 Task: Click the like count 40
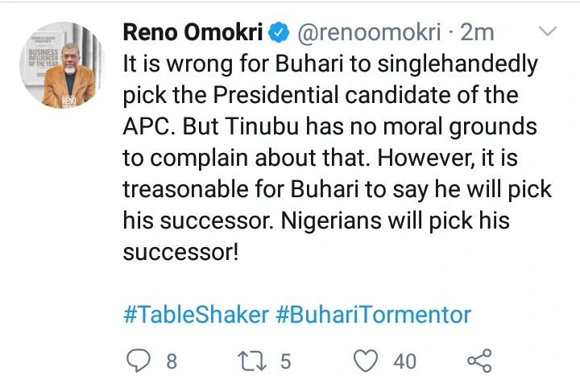pyautogui.click(x=404, y=361)
